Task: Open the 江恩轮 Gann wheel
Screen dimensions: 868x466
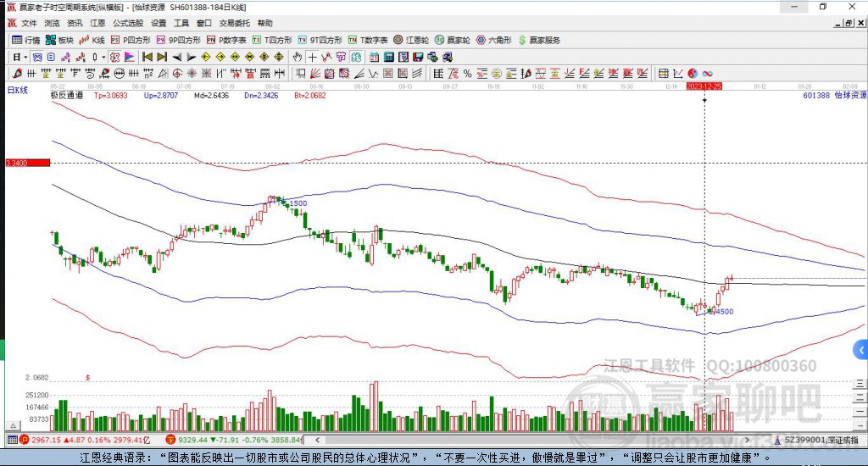Action: [x=411, y=40]
